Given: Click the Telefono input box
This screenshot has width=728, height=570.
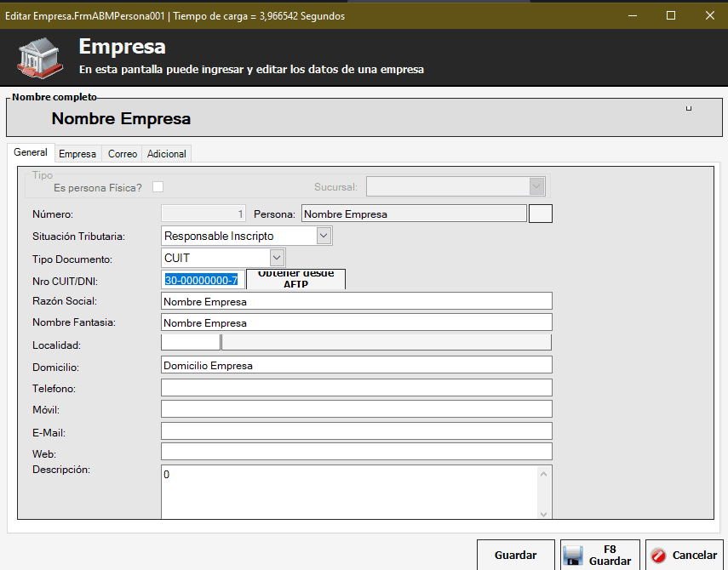Looking at the screenshot, I should tap(356, 388).
